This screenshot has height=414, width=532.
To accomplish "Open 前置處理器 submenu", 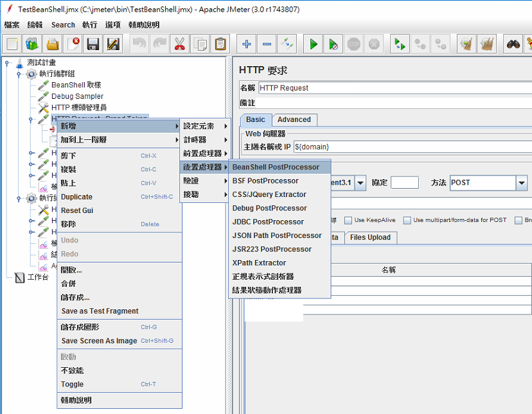I will click(x=205, y=153).
